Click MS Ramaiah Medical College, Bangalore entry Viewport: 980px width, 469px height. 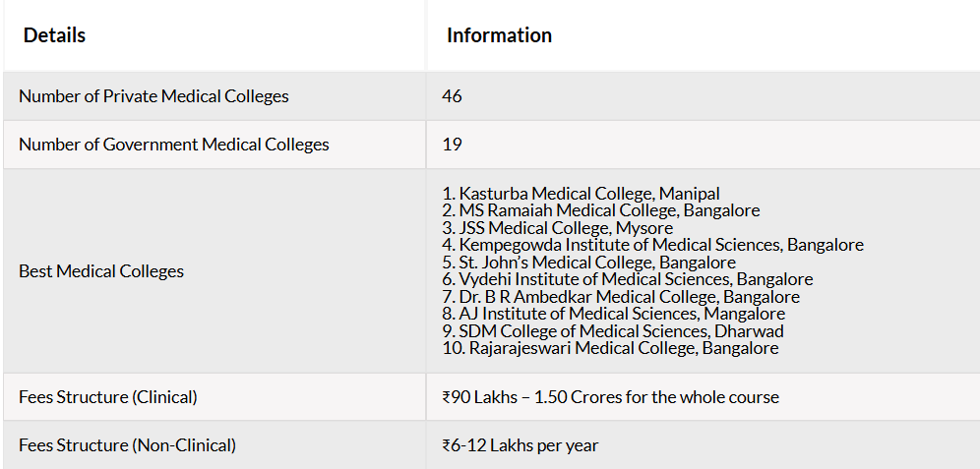click(x=600, y=210)
